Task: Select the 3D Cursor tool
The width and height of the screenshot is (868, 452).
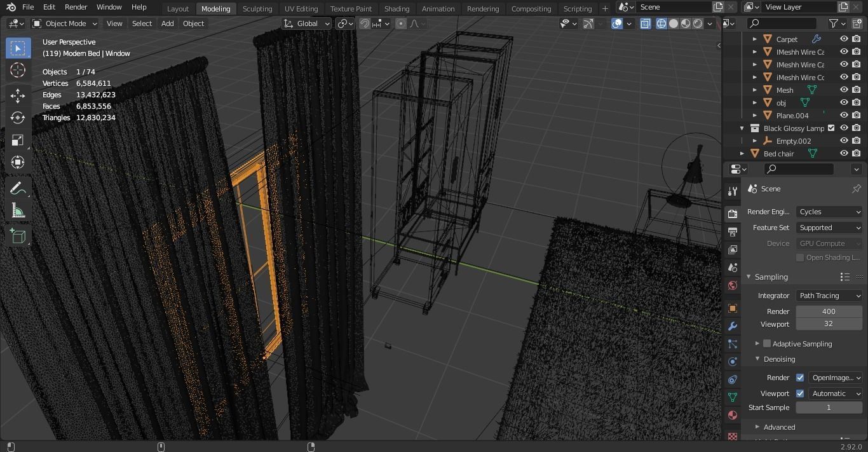Action: pos(18,70)
